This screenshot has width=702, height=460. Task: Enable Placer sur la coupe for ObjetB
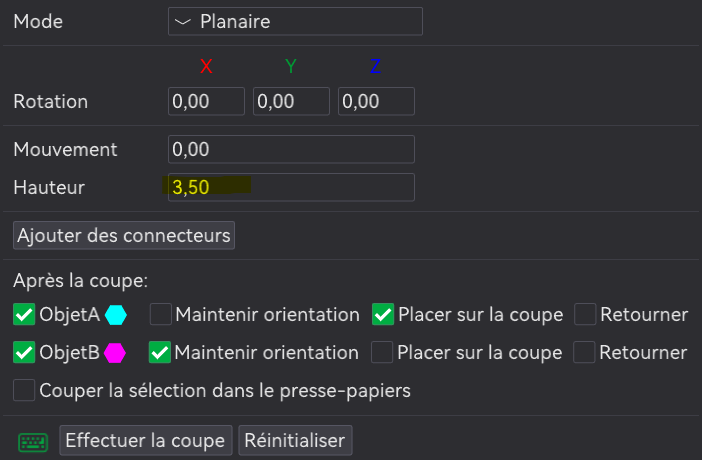point(382,352)
